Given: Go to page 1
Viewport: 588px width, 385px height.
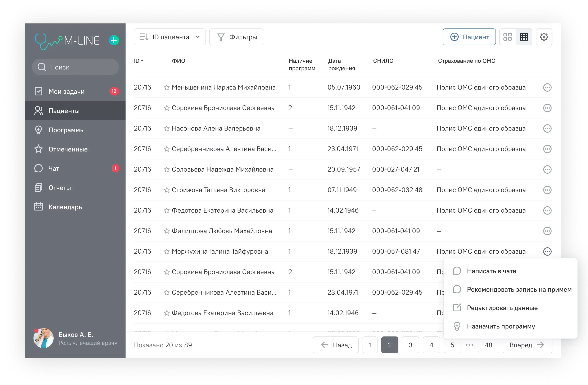Looking at the screenshot, I should coord(370,345).
